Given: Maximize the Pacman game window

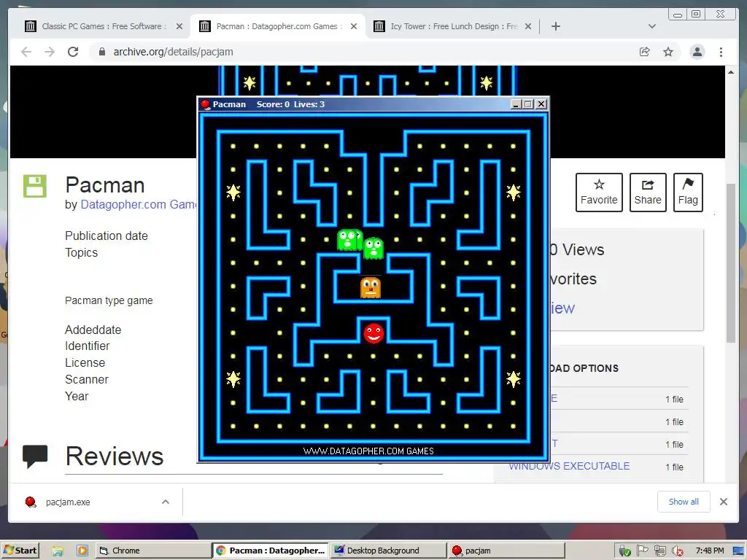Looking at the screenshot, I should (528, 104).
